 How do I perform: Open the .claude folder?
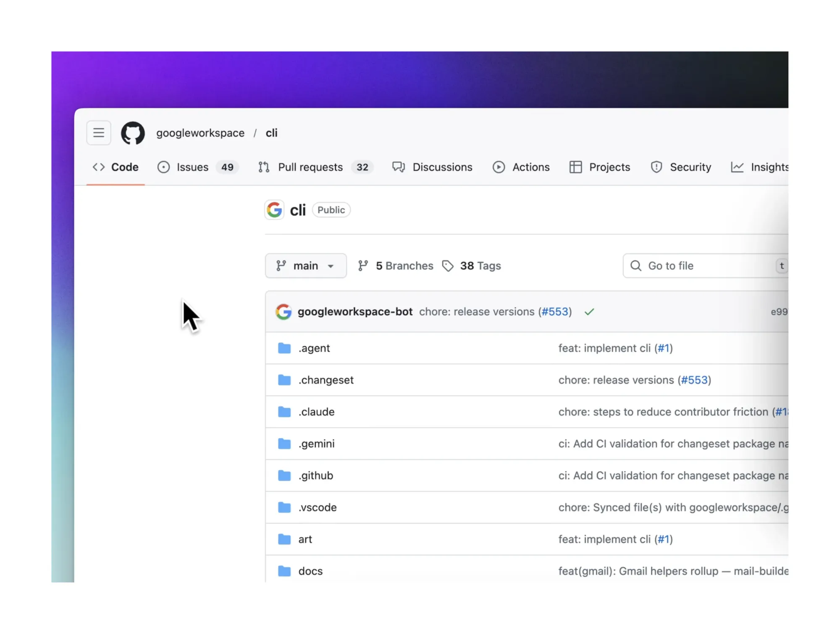(316, 412)
